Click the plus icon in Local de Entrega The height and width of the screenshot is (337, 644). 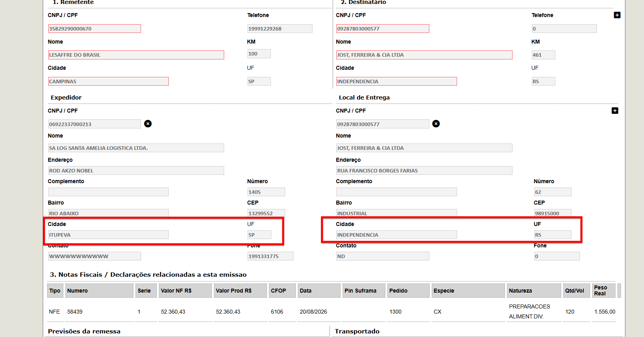tap(615, 111)
